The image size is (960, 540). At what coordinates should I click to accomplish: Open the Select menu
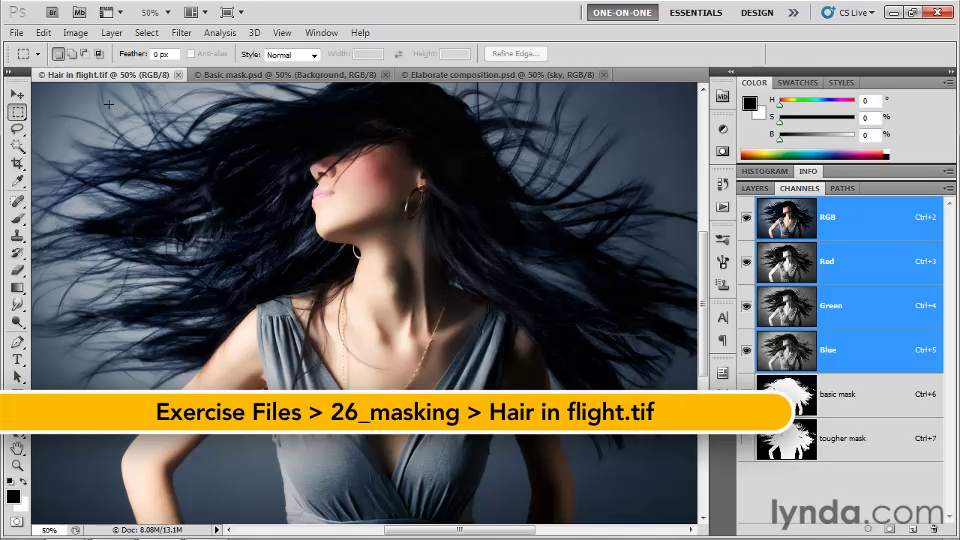(146, 33)
